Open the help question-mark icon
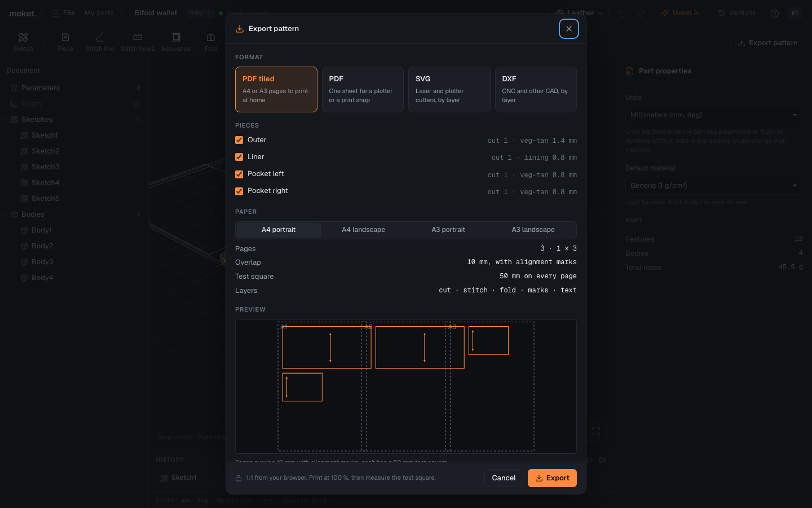812x508 pixels. point(775,13)
